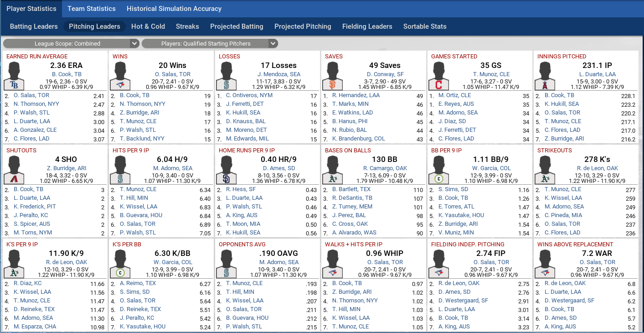Click the player portrait in Innings Pitched card

545,76
